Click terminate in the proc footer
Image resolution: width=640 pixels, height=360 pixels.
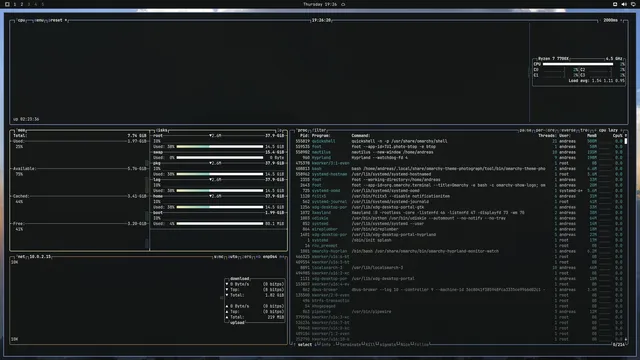point(349,345)
